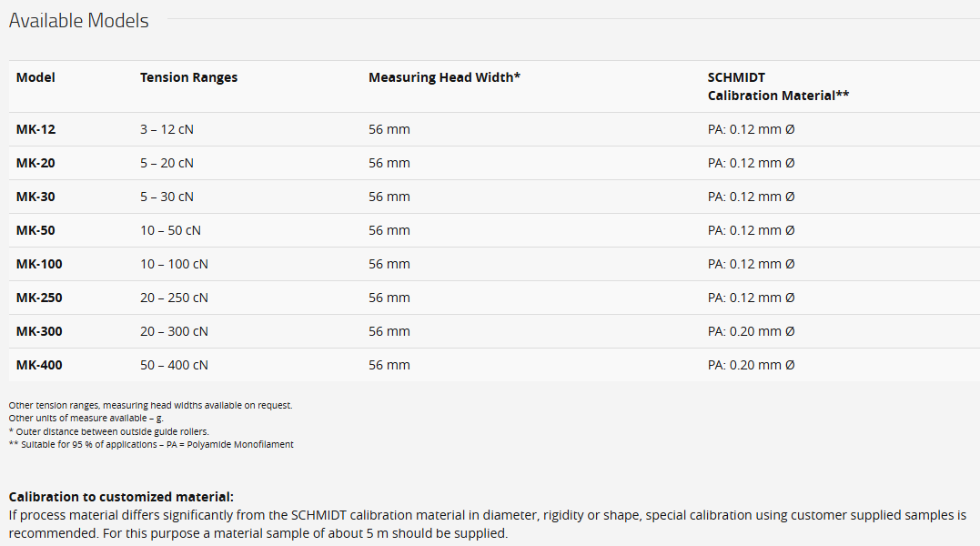Viewport: 980px width, 546px height.
Task: Choose the MK-50 model row
Action: coord(494,230)
